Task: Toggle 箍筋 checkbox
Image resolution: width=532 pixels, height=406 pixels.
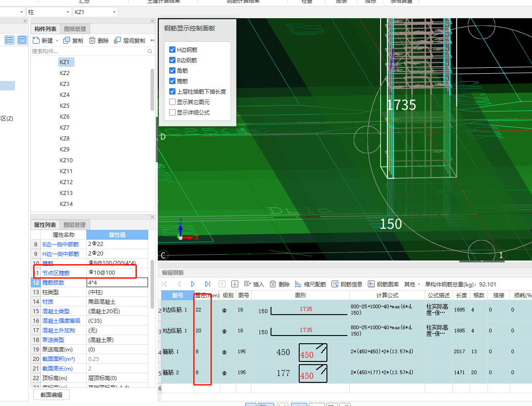Action: 172,81
